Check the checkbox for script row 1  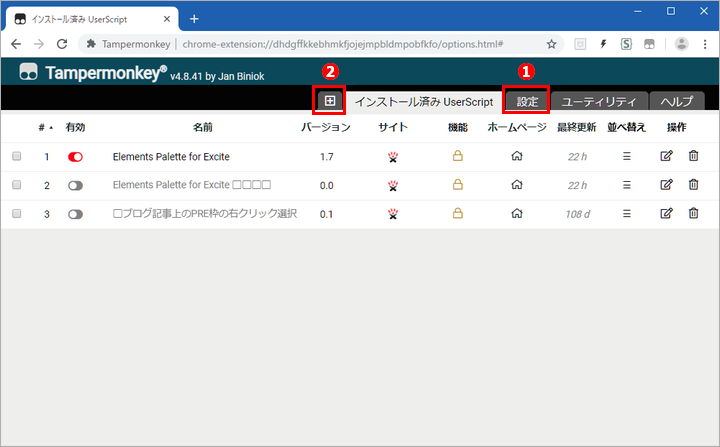tap(17, 156)
